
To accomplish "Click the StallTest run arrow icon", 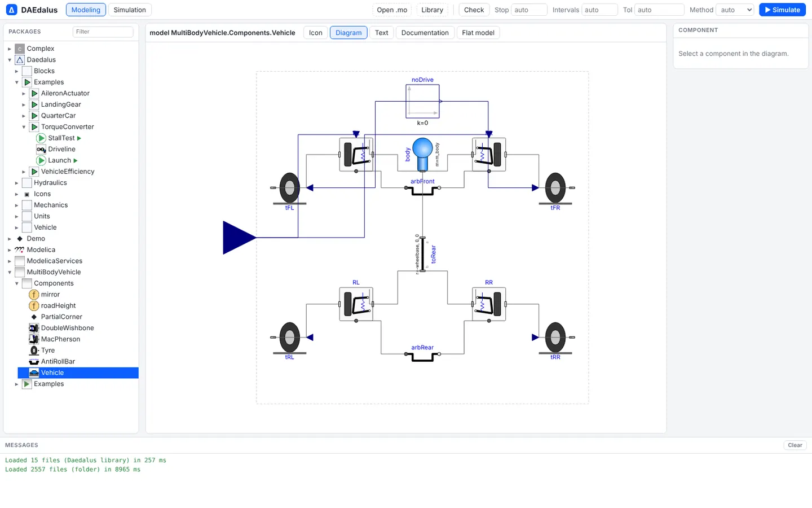I will (x=79, y=138).
